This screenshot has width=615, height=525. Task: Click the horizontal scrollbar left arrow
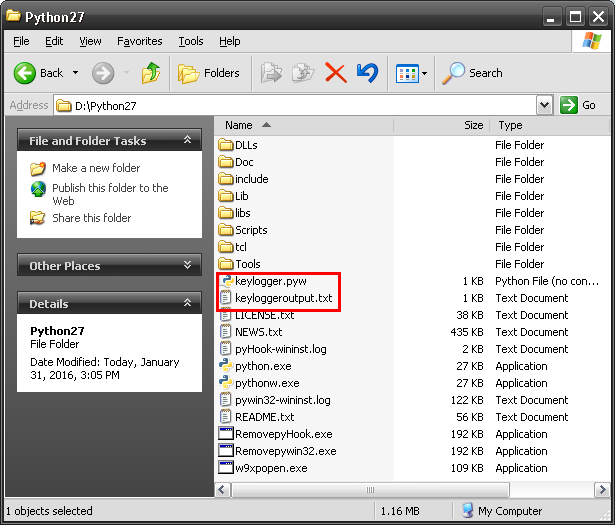tap(223, 489)
